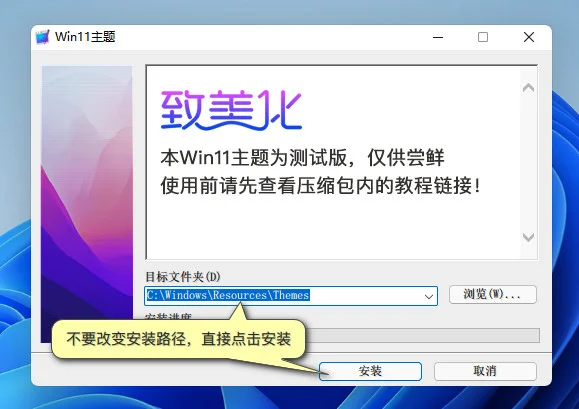This screenshot has height=409, width=579.
Task: Click the 安装 install button
Action: pos(370,371)
